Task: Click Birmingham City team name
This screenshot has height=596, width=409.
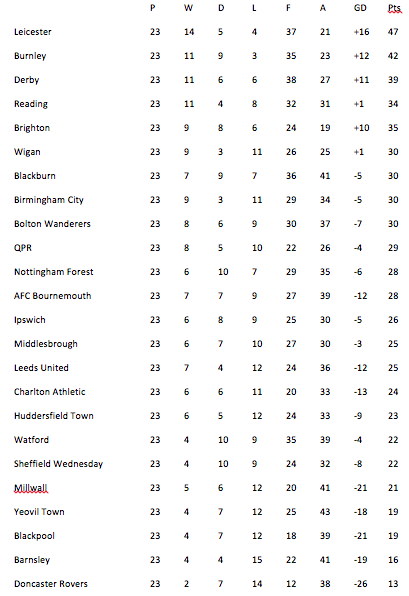Action: 49,200
